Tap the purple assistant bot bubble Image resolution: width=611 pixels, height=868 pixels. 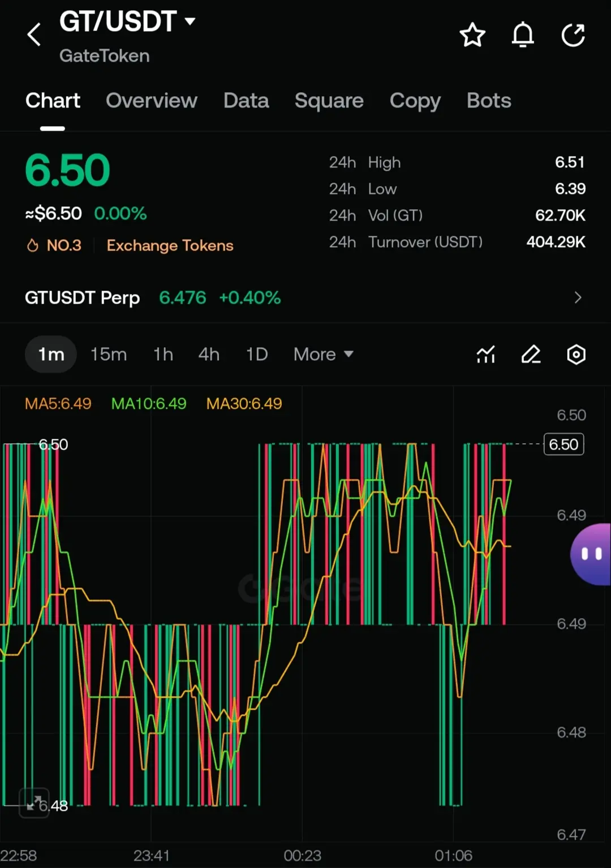coord(591,554)
